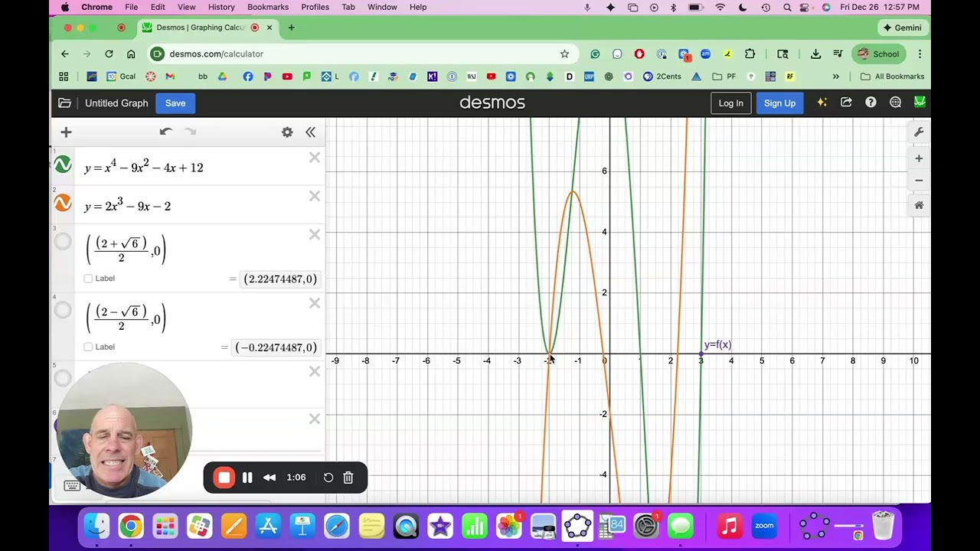Show more bookmarks chevron

(x=835, y=77)
